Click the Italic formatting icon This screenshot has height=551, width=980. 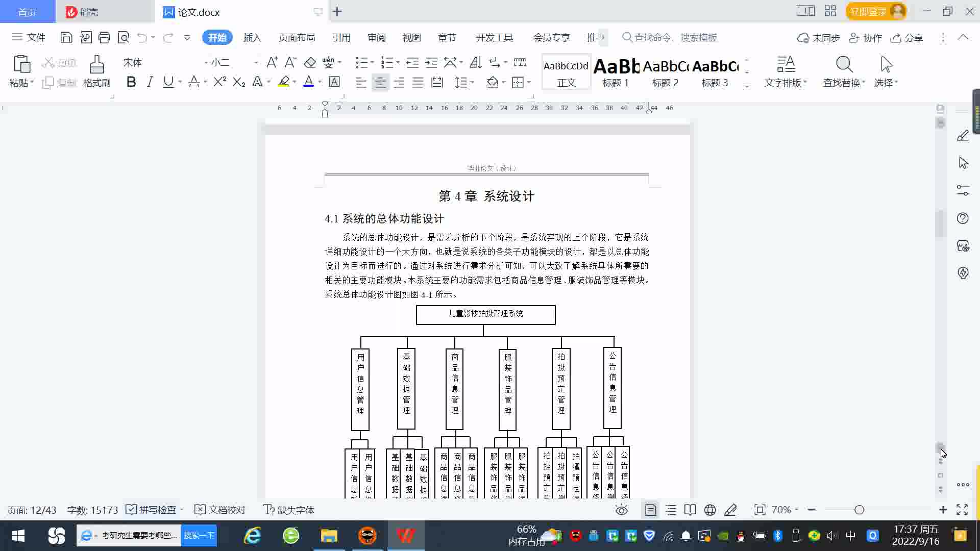click(150, 82)
